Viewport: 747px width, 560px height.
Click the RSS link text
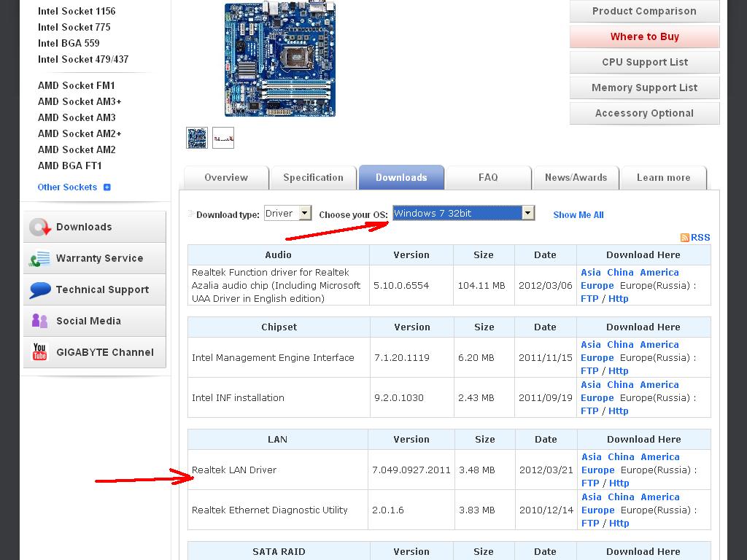tap(700, 238)
